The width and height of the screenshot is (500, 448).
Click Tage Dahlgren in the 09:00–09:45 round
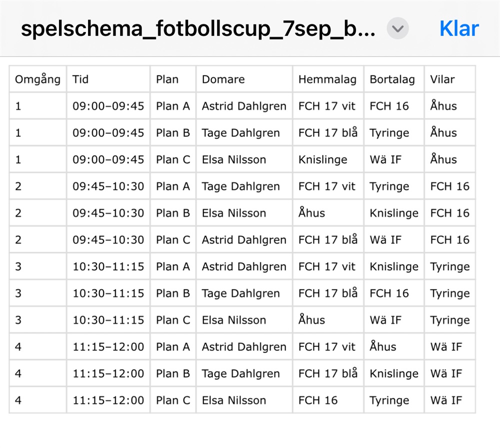240,133
